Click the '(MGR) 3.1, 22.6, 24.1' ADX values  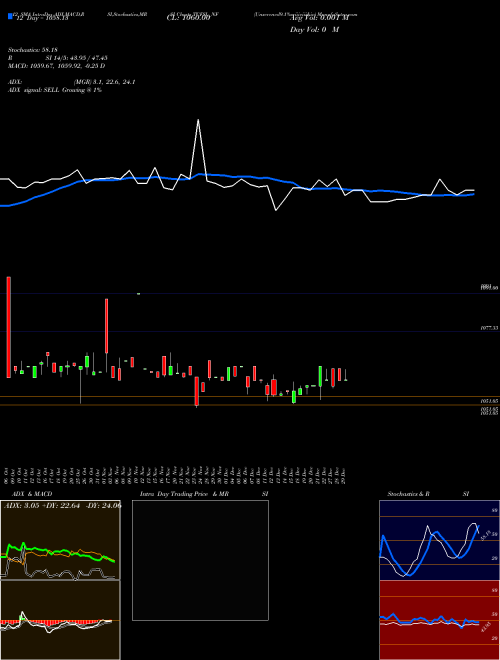click(104, 82)
